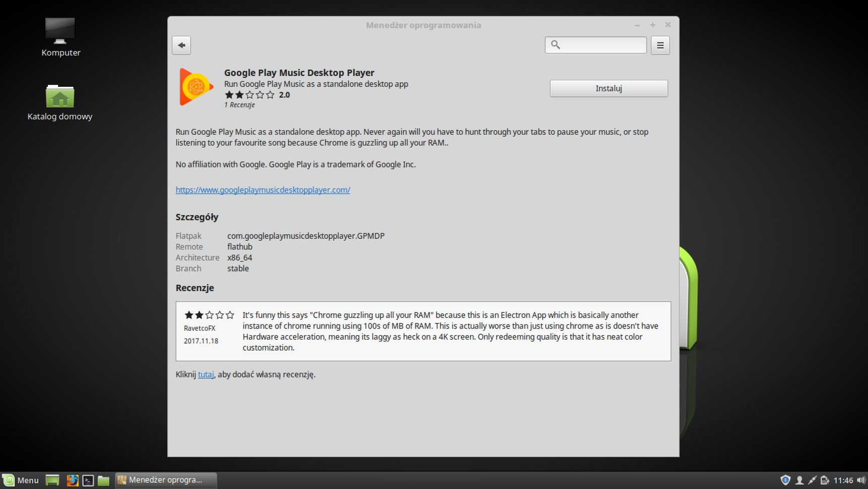Click the show desktop panel icon
Viewport: 868px width, 489px height.
tap(52, 480)
